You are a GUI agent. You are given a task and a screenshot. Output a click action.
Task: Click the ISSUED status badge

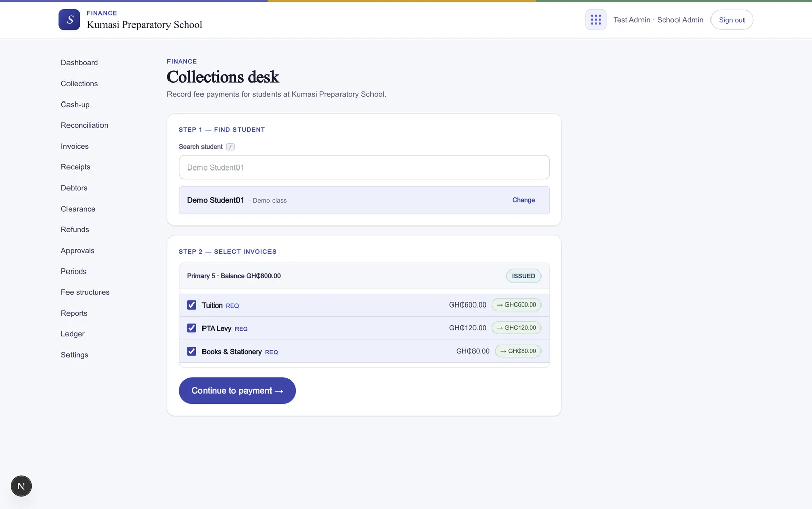click(x=524, y=276)
